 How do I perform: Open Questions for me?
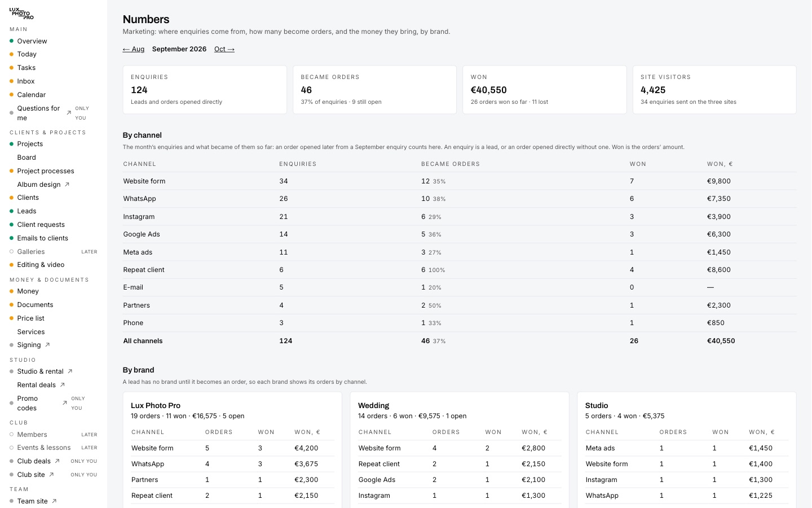point(38,113)
